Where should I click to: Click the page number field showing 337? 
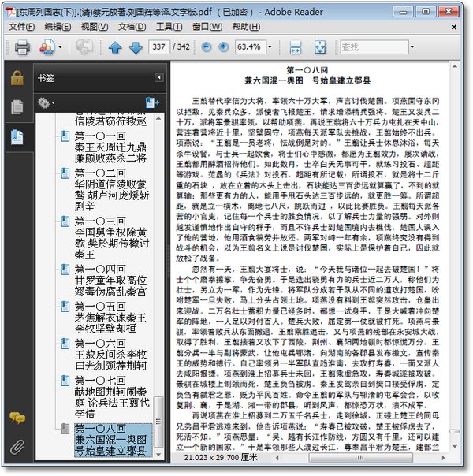point(159,47)
